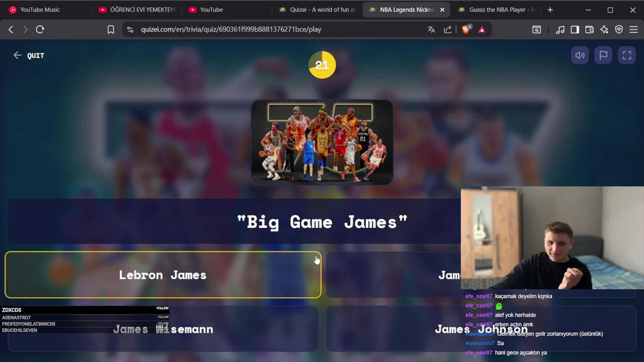Click the "Big Game James" question text
This screenshot has width=644, height=362.
point(322,222)
